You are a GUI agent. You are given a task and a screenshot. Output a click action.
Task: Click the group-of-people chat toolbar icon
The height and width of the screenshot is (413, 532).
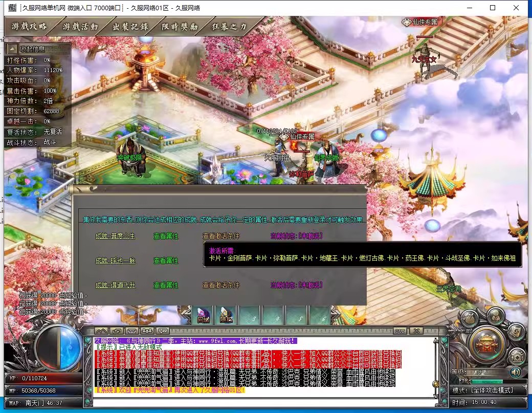147,331
